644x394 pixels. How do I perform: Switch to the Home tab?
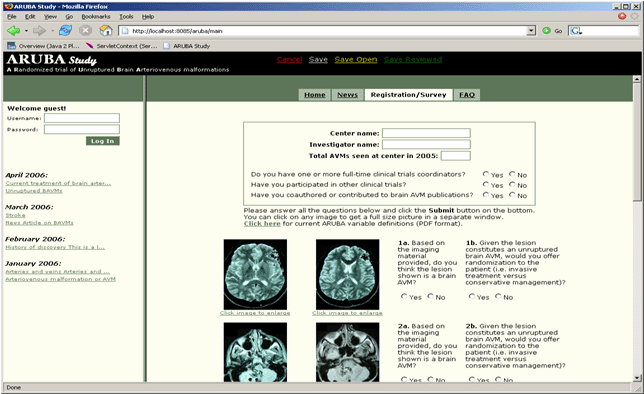point(315,95)
